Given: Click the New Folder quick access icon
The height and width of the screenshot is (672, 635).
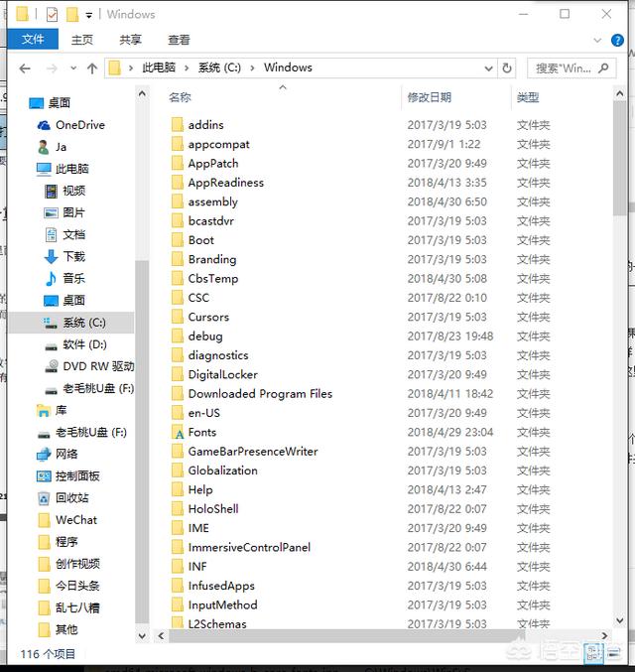Looking at the screenshot, I should (x=72, y=15).
